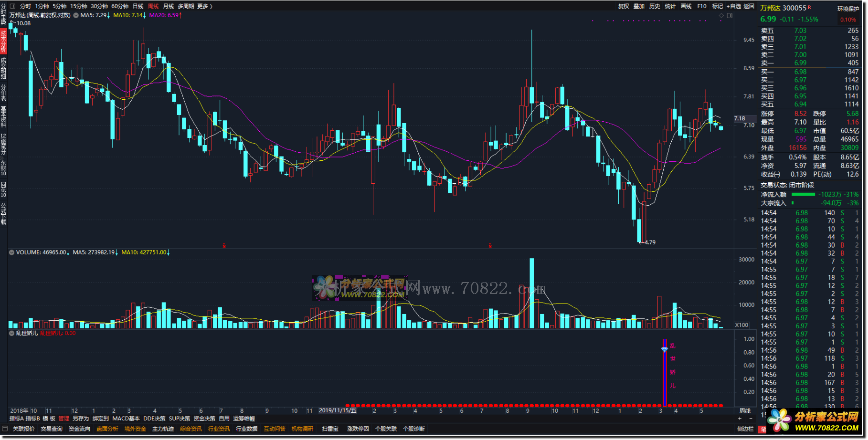Select the 周线 weekly chart tab
Viewport: 868px width, 440px height.
point(153,6)
